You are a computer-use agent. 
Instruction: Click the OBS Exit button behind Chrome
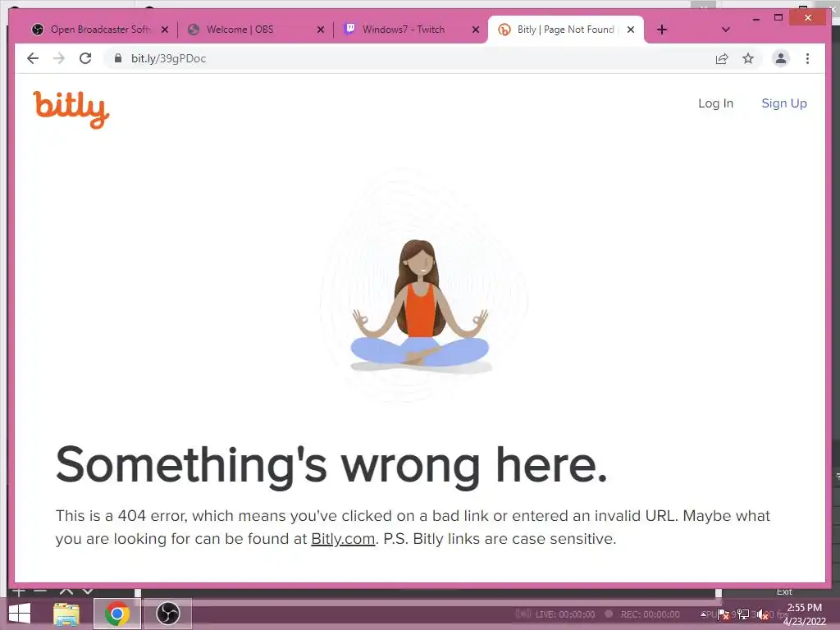[x=784, y=592]
